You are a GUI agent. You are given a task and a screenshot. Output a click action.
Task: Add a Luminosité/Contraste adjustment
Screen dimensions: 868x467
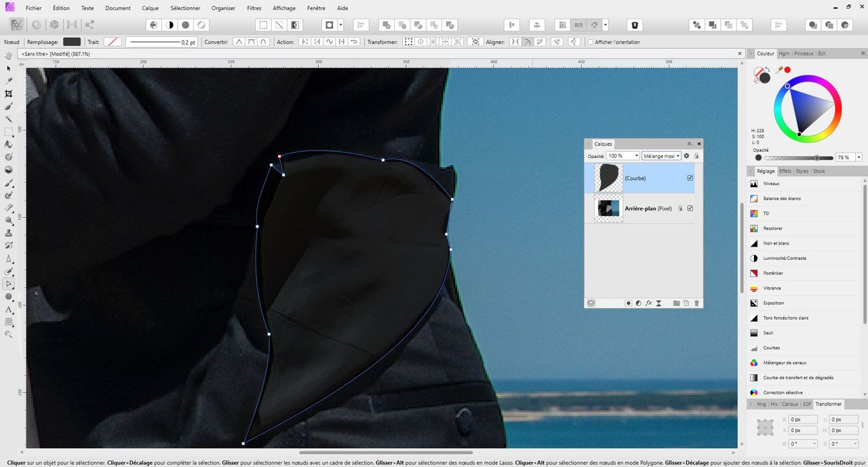pos(784,258)
